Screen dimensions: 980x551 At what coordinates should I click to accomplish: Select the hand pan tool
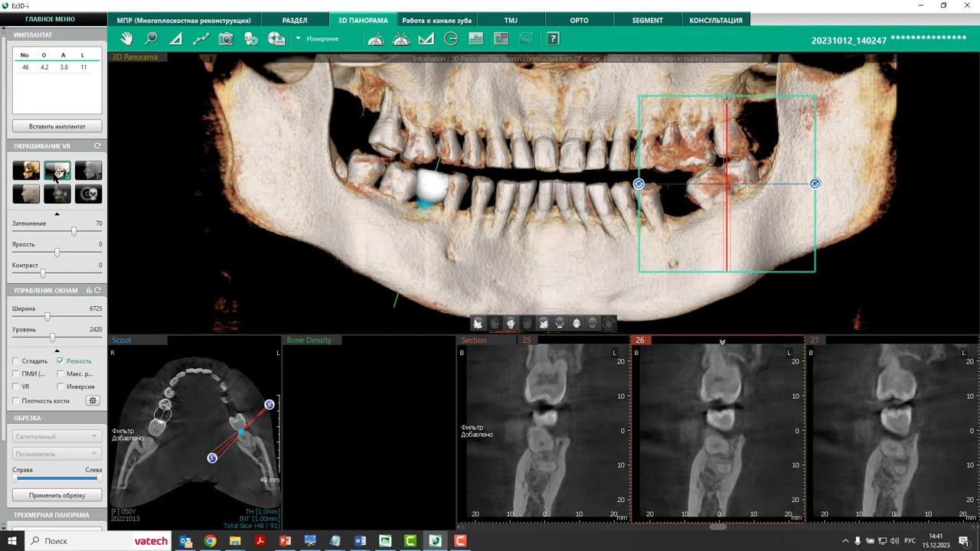[x=126, y=38]
